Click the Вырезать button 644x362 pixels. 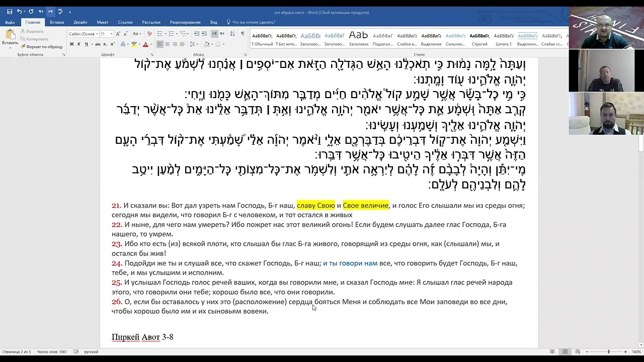pyautogui.click(x=32, y=32)
